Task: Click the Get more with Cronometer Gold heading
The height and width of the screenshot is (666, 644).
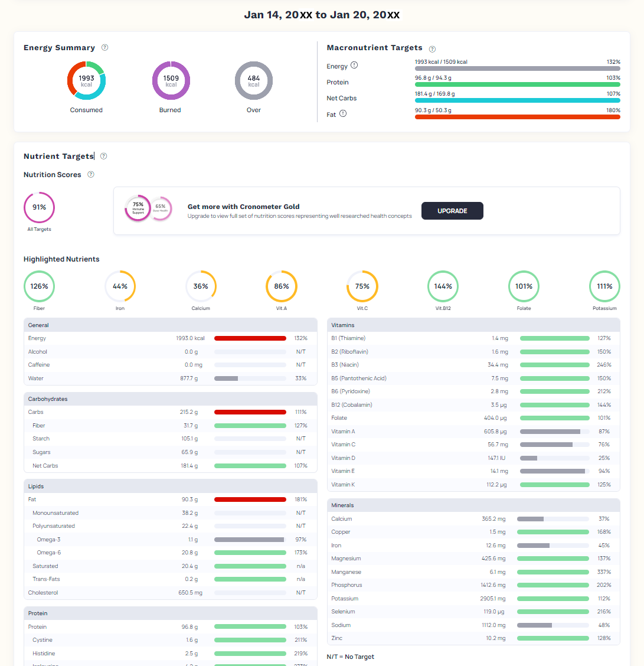Action: [x=244, y=207]
